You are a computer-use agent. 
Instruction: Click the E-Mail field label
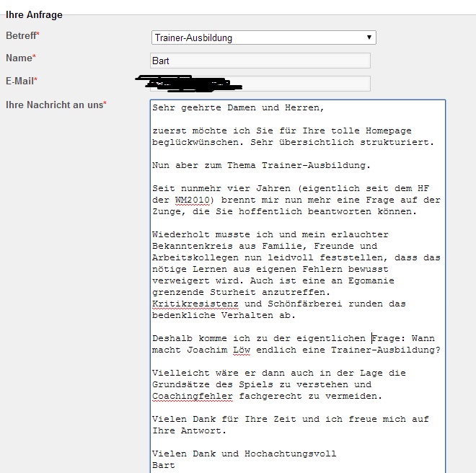[21, 81]
